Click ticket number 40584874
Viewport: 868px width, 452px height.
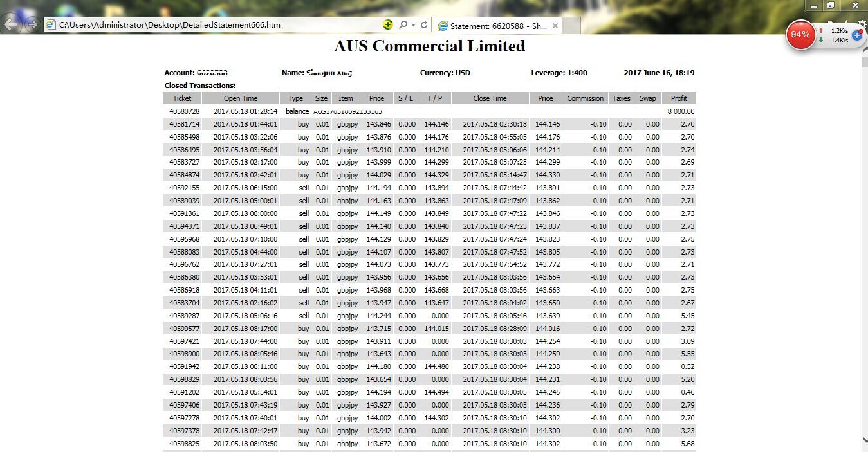pyautogui.click(x=185, y=175)
